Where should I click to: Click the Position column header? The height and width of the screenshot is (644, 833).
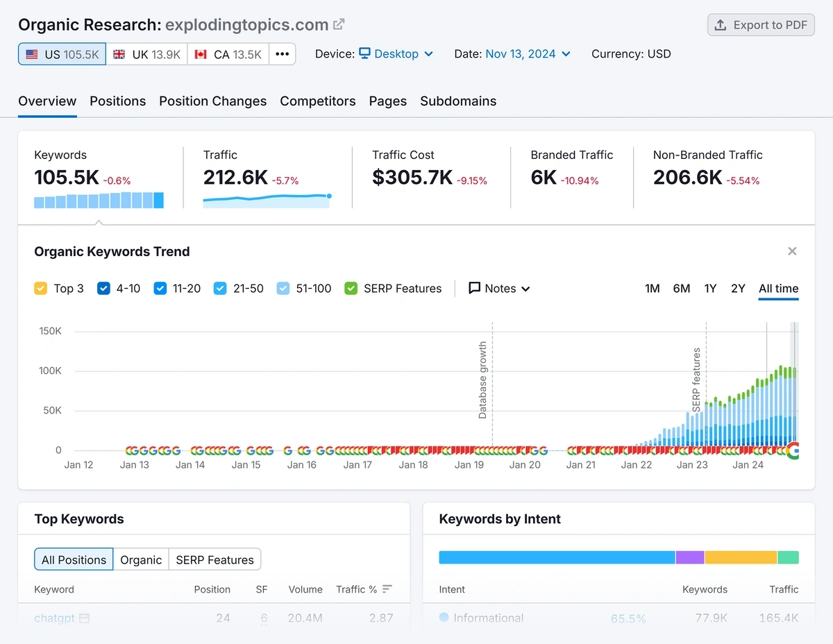[x=212, y=589]
